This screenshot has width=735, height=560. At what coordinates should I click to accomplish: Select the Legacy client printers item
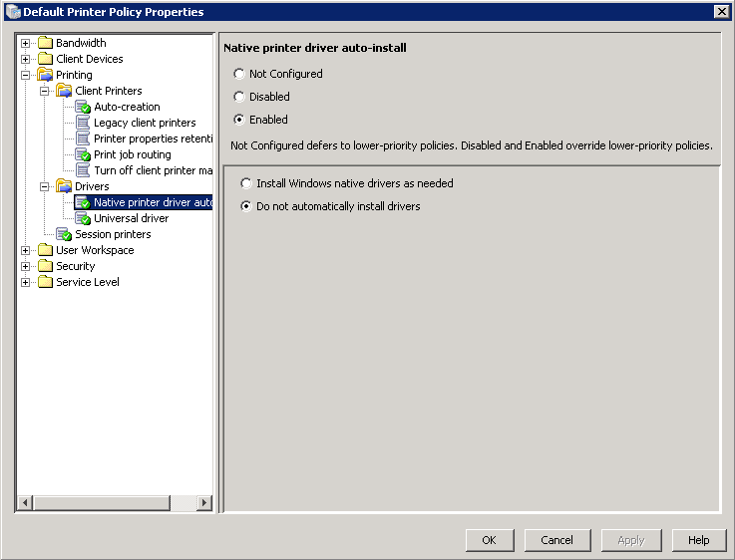pos(145,123)
